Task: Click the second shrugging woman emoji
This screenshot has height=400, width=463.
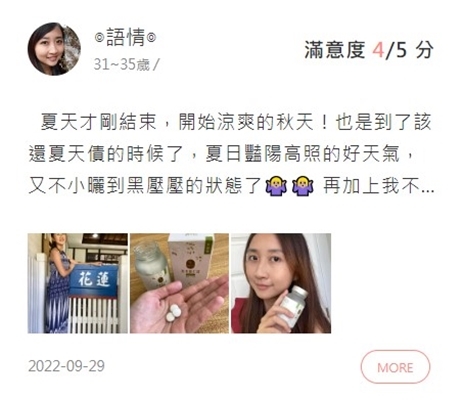Action: (x=303, y=186)
